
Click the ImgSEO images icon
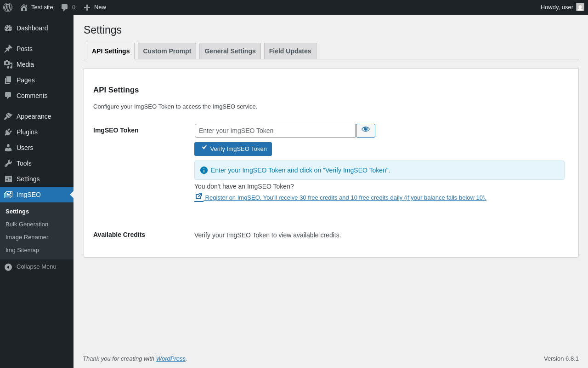8,195
